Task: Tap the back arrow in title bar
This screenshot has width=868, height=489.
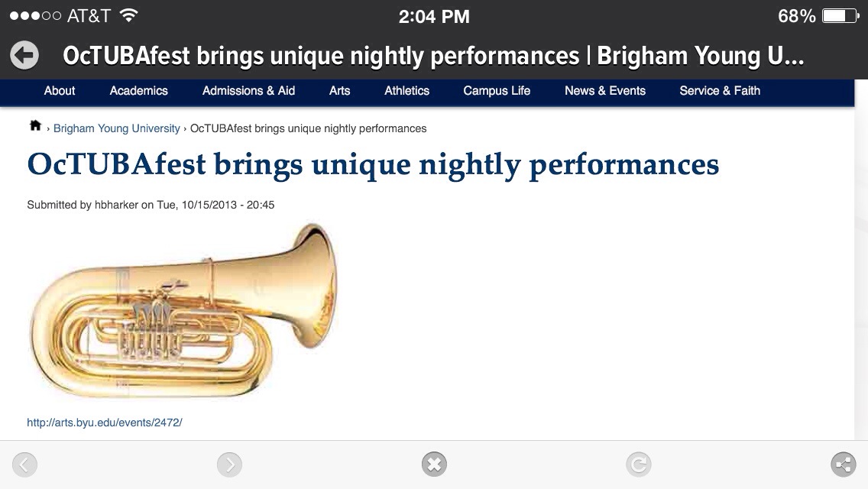Action: 24,55
